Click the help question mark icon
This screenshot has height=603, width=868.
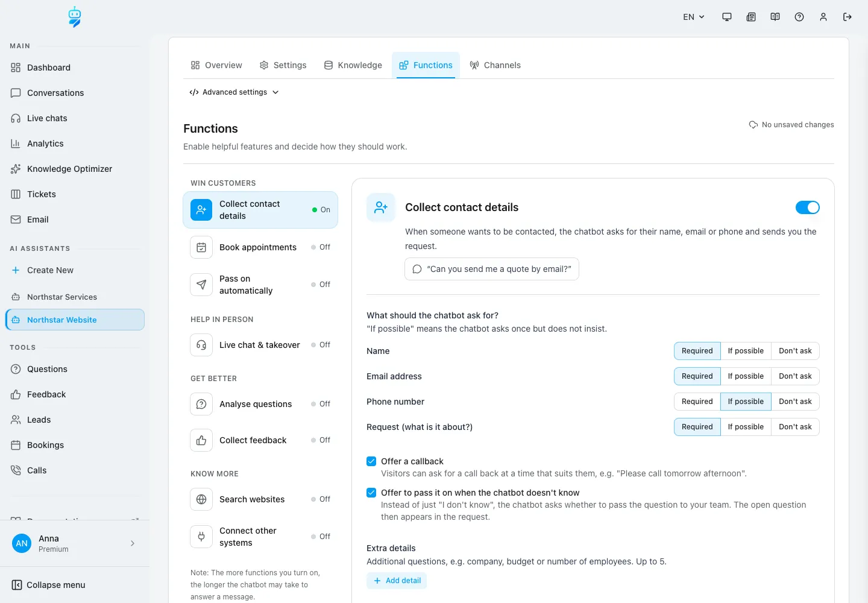(x=799, y=17)
